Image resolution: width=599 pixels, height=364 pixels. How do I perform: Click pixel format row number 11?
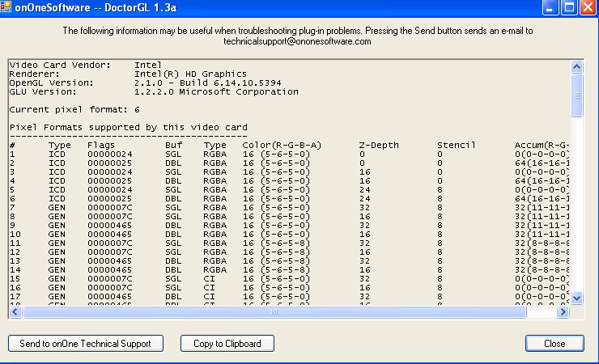pos(15,243)
